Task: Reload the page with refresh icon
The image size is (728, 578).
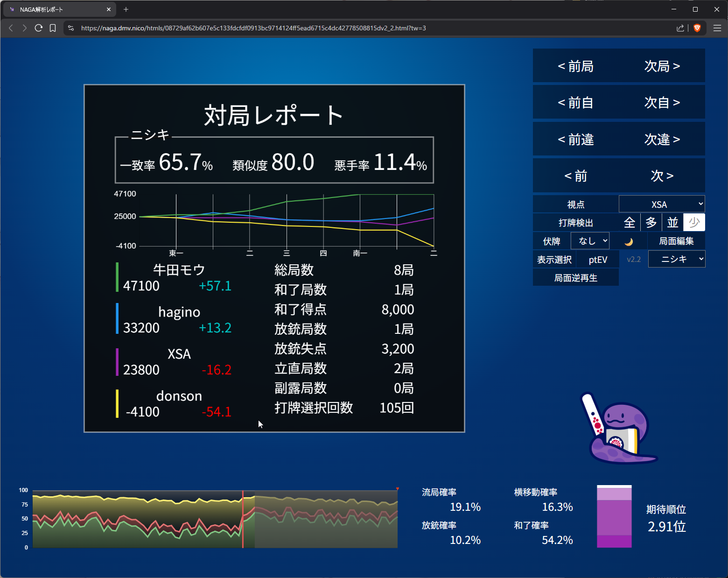Action: [x=39, y=28]
